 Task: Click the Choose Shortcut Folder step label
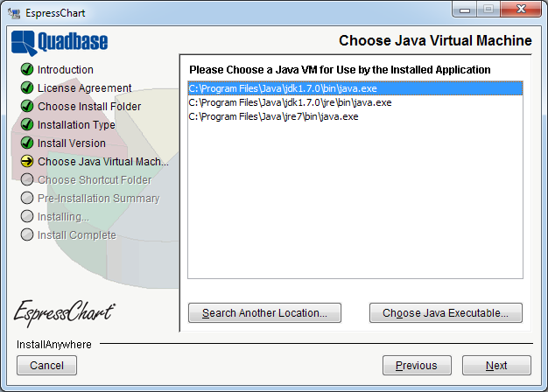pos(95,180)
